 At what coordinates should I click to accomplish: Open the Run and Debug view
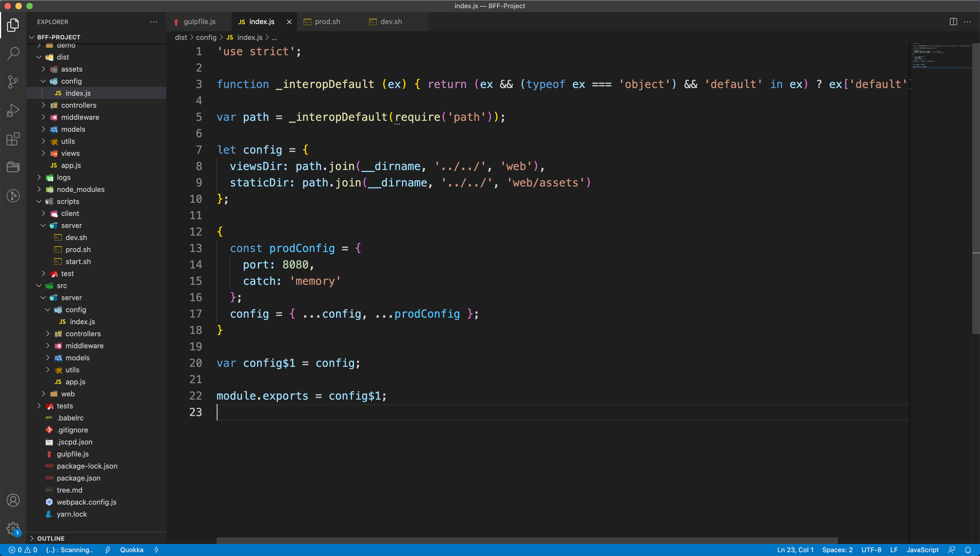[x=13, y=110]
